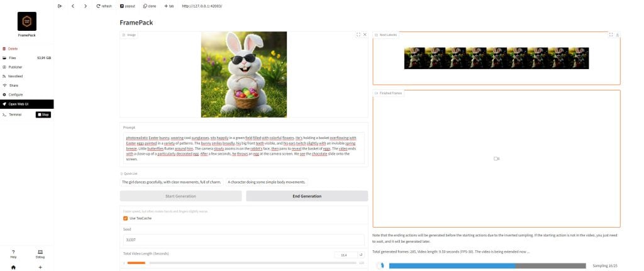Click the bunny input image
This screenshot has width=644, height=271.
tap(244, 74)
